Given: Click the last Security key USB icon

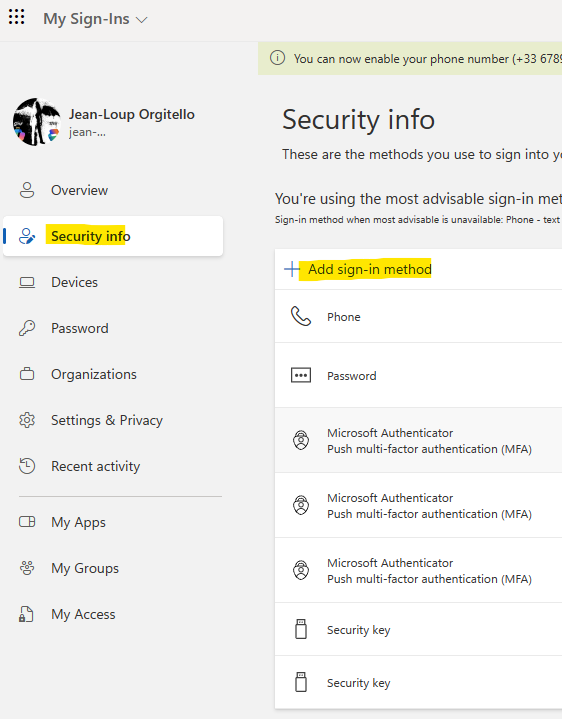Looking at the screenshot, I should (x=301, y=682).
